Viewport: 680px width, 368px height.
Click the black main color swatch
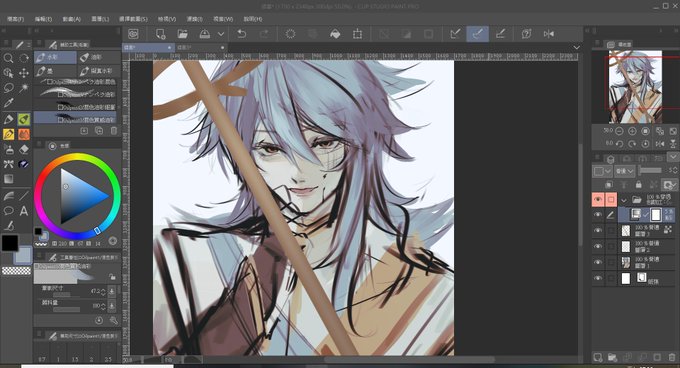[x=9, y=243]
